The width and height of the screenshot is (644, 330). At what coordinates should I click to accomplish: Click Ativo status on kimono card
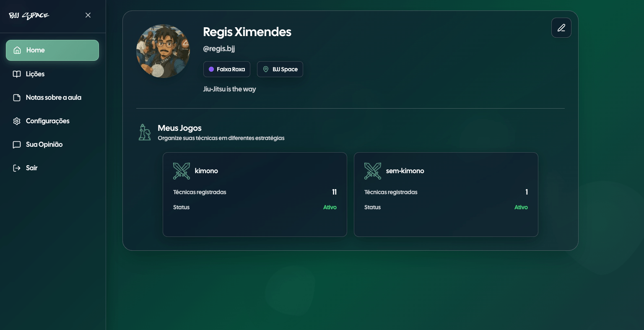(x=330, y=207)
